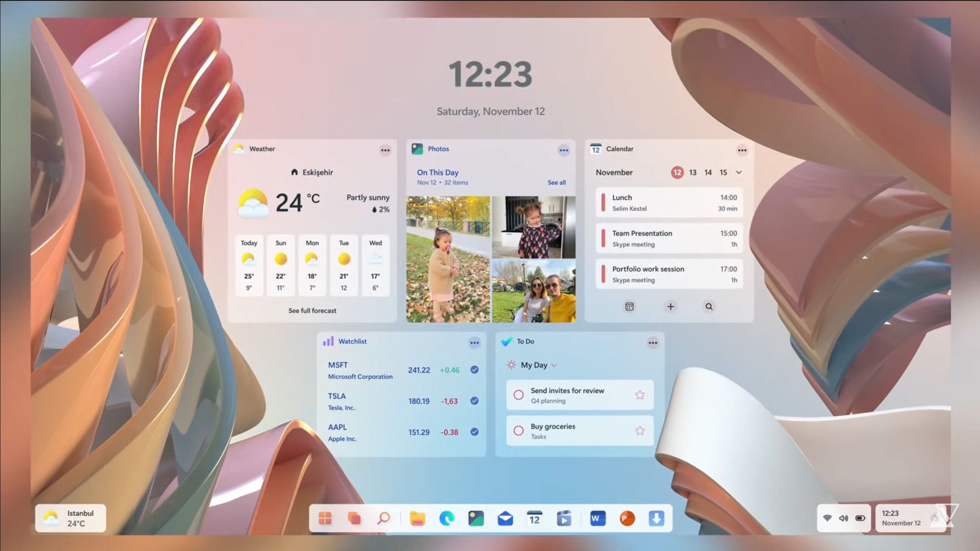The image size is (980, 551).
Task: Open Microsoft Edge browser
Action: pos(445,518)
